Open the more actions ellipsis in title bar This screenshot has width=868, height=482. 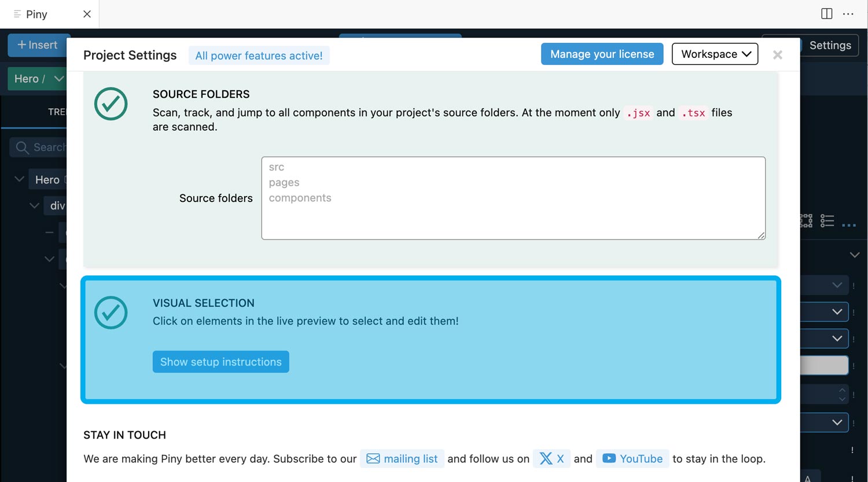click(848, 14)
